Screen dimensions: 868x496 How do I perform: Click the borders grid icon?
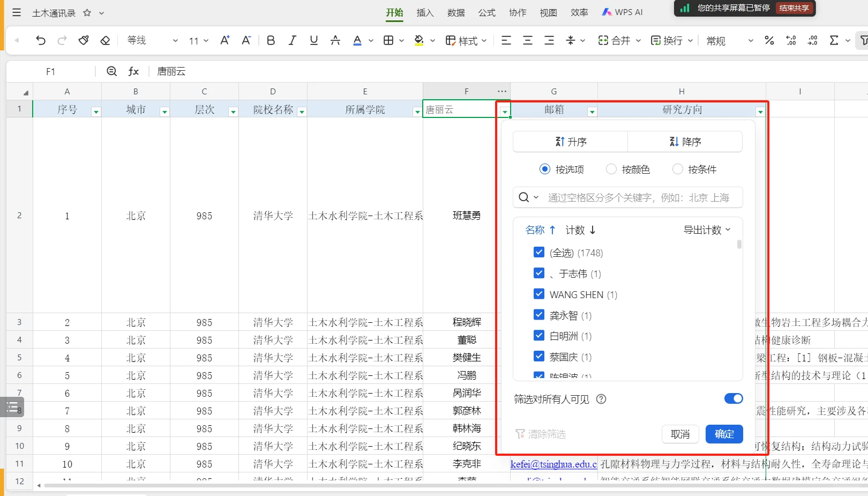388,40
